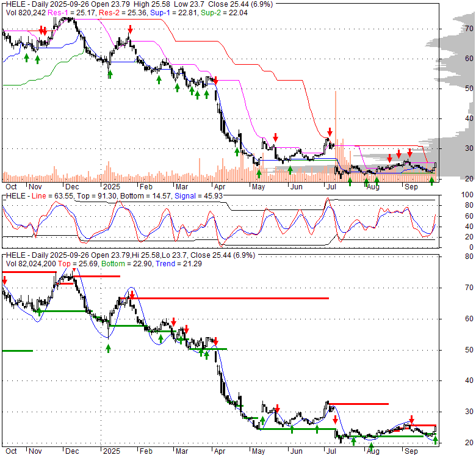This screenshot has height=455, width=476.
Task: Select the '80' axis label of oscillator panel
Action: click(x=469, y=205)
